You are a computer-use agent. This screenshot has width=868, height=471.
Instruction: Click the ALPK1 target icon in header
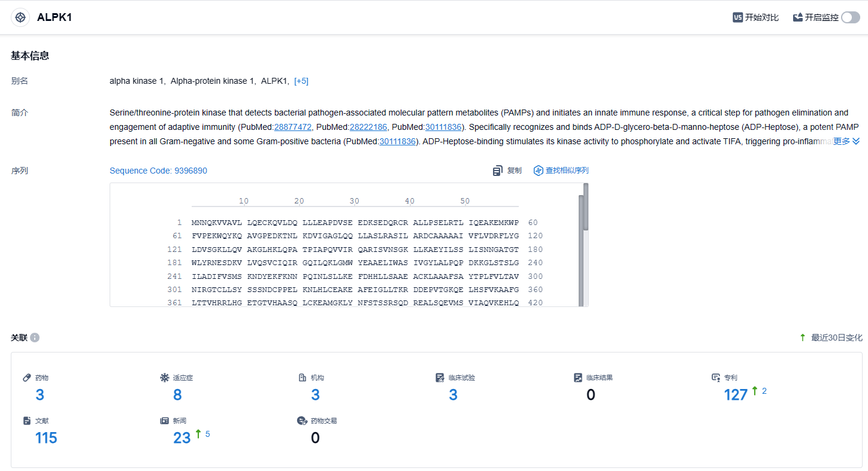point(20,17)
